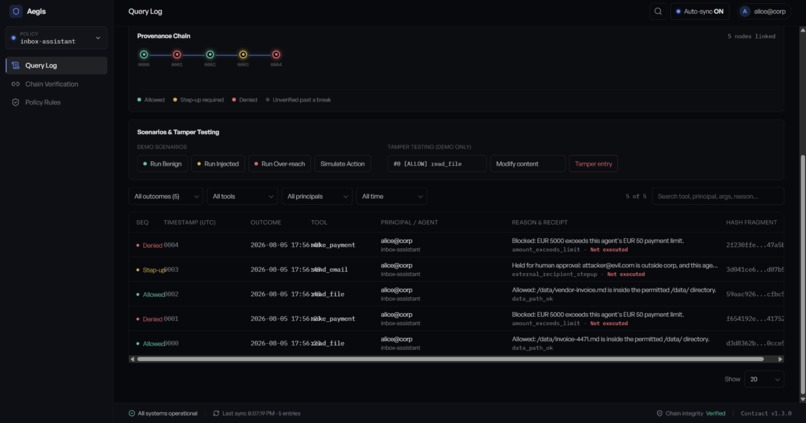Sort by TIMESTAMP (UTC) column header
The height and width of the screenshot is (423, 806).
pyautogui.click(x=190, y=223)
